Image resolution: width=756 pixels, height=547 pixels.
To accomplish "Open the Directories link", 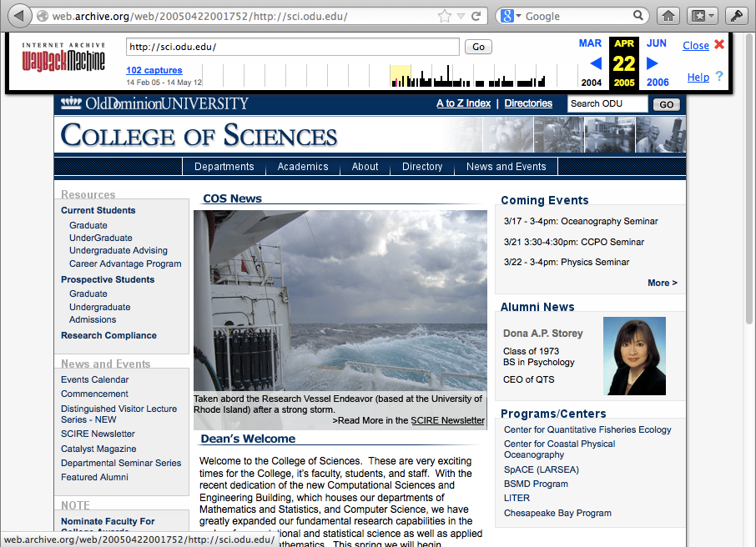I will click(528, 103).
